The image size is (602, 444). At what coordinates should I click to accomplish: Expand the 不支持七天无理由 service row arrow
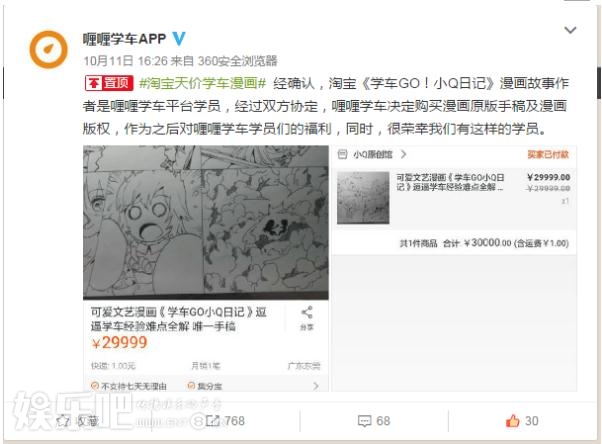coord(316,386)
